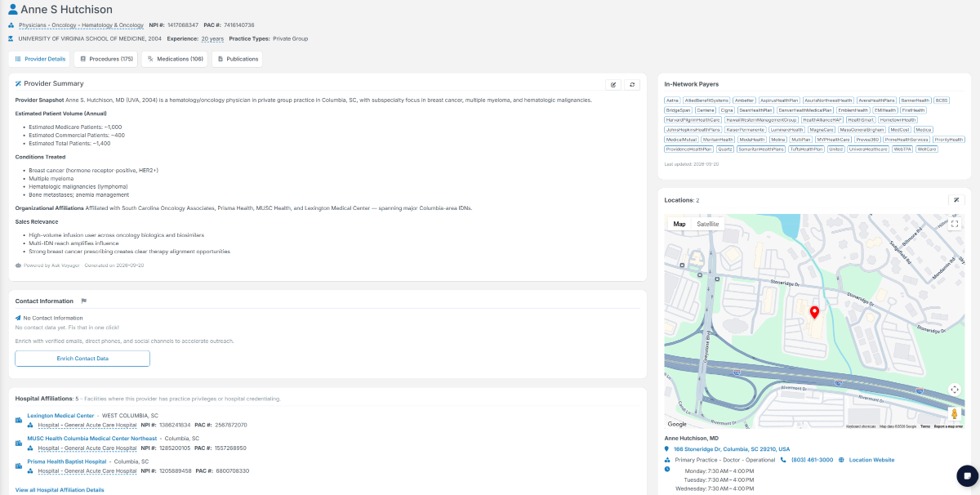Click the globe icon beside Location Website
The width and height of the screenshot is (980, 495).
click(841, 460)
